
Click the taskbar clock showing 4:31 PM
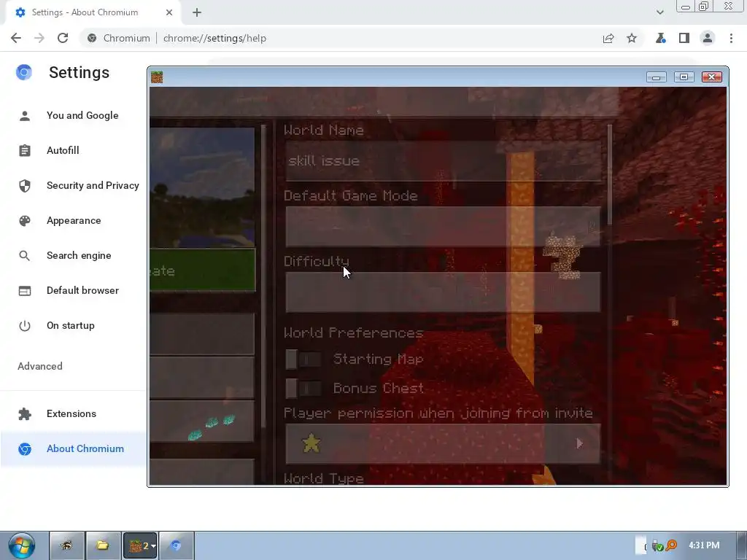704,545
